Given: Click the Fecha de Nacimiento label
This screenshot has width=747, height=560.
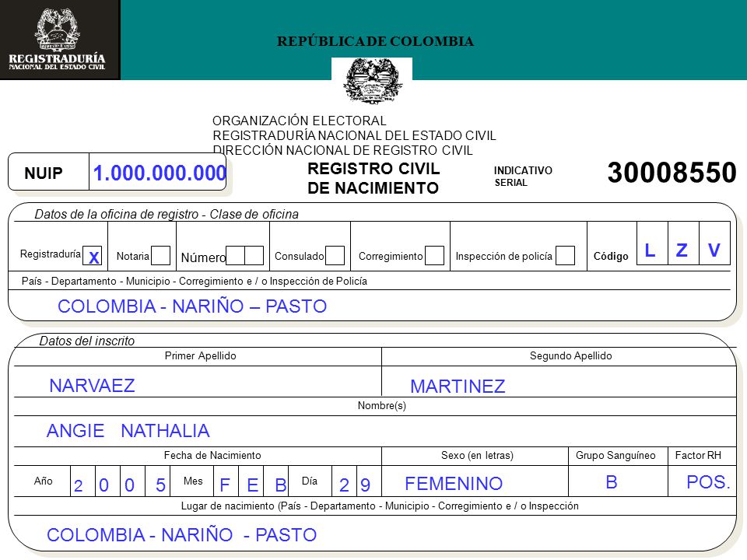Looking at the screenshot, I should (x=212, y=455).
